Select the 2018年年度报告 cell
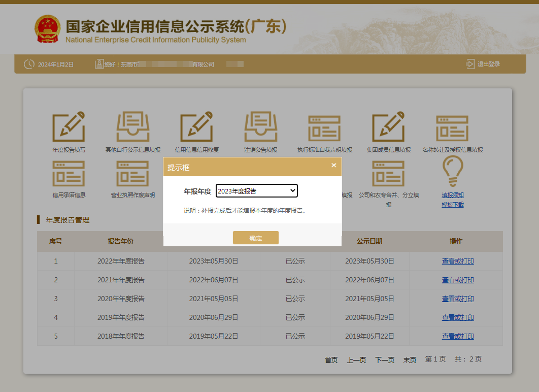 121,336
